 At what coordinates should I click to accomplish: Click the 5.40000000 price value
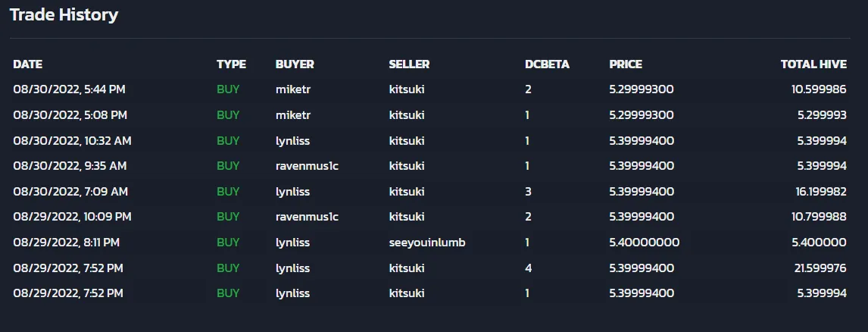click(x=645, y=243)
